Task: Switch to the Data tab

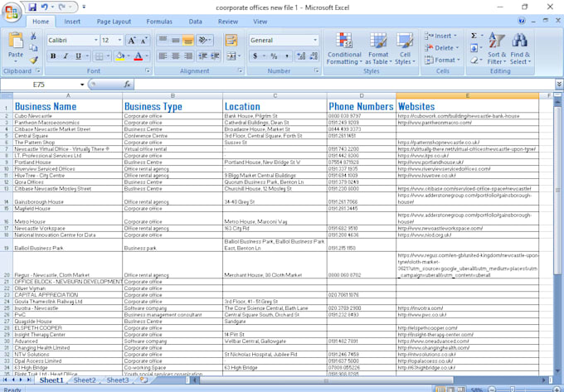Action: click(x=195, y=22)
